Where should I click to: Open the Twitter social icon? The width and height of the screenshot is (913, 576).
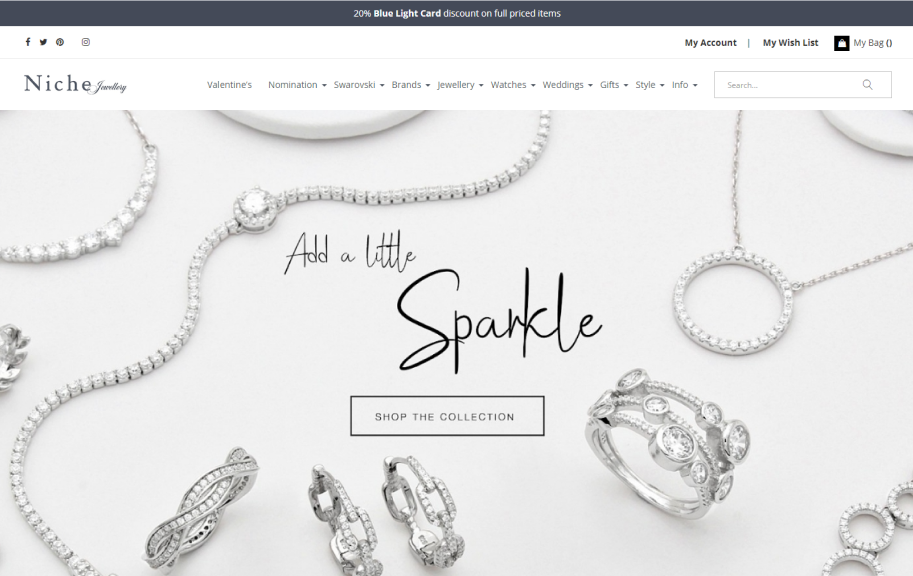43,42
